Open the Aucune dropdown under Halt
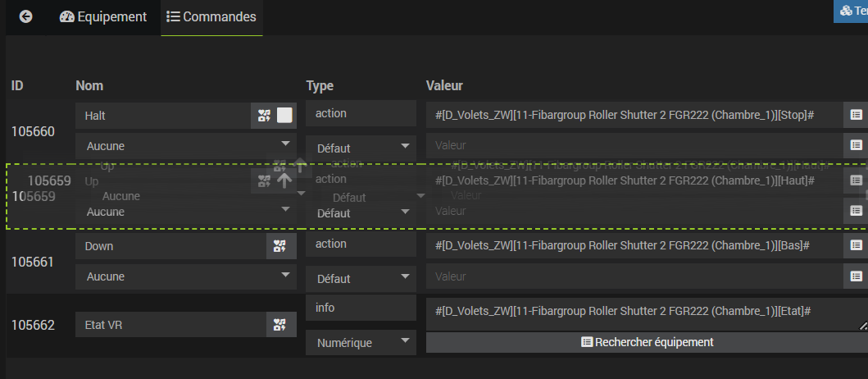The image size is (868, 379). [186, 146]
